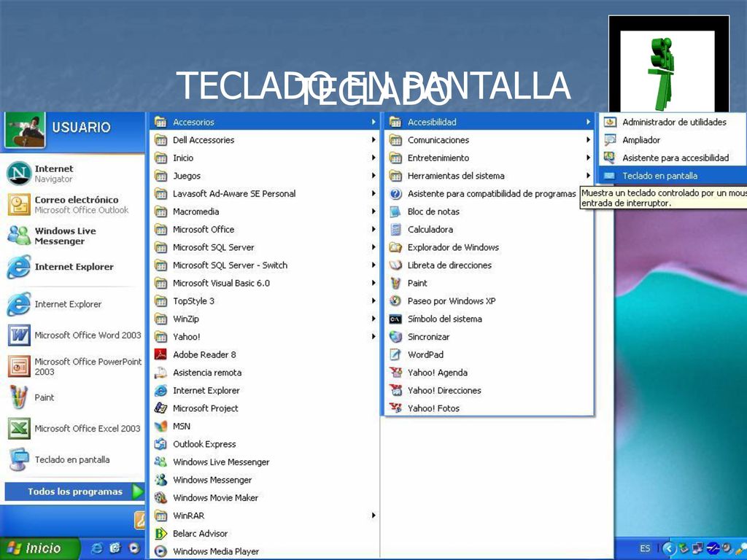Open Calculadora icon

coord(395,230)
